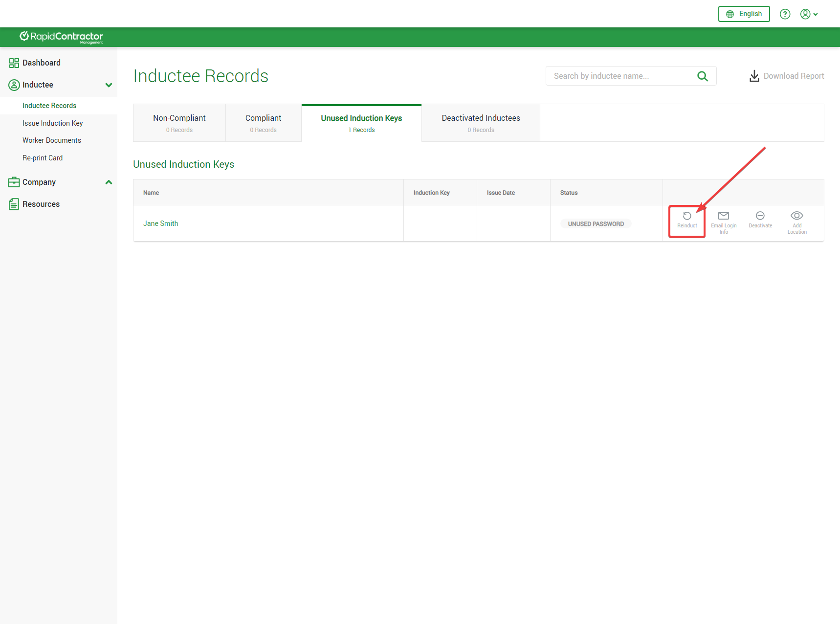The image size is (840, 624).
Task: Click the magnifying glass search icon
Action: (703, 76)
